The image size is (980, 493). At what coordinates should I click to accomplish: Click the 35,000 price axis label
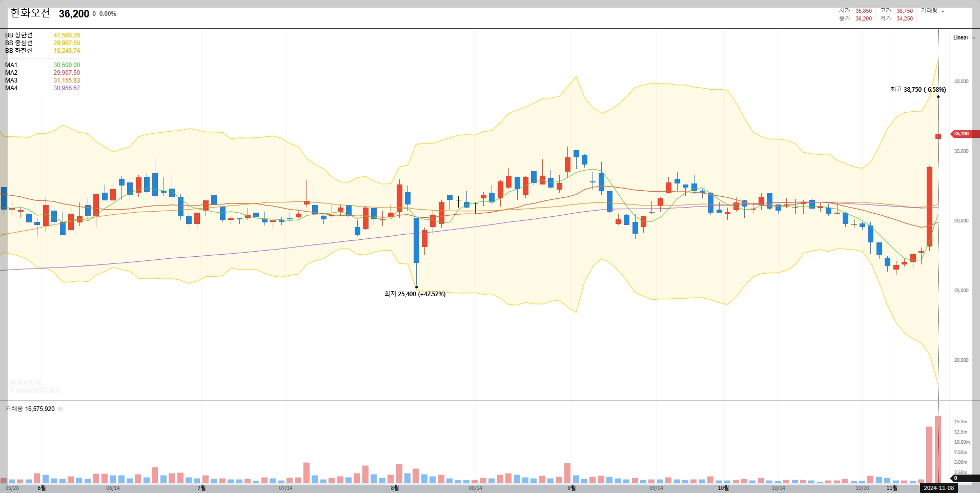[x=961, y=151]
